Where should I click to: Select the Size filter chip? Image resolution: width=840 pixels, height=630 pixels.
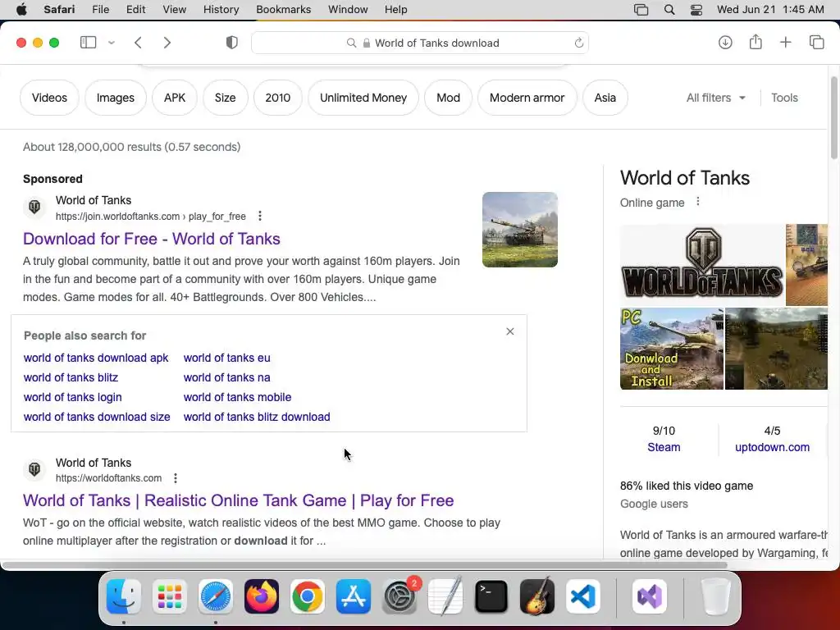pos(225,98)
